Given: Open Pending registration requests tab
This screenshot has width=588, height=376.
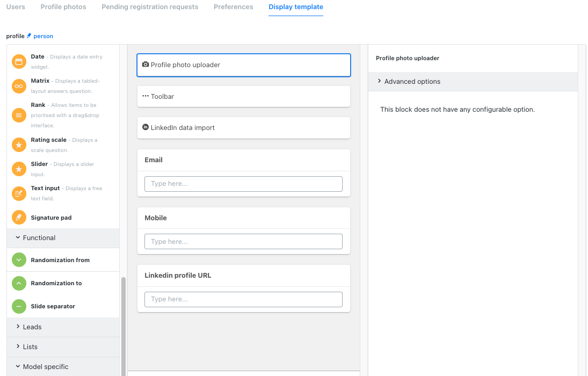Looking at the screenshot, I should pos(150,7).
